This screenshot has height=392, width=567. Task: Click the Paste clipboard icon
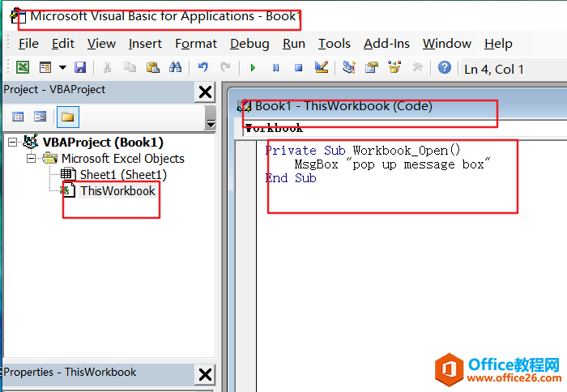153,67
